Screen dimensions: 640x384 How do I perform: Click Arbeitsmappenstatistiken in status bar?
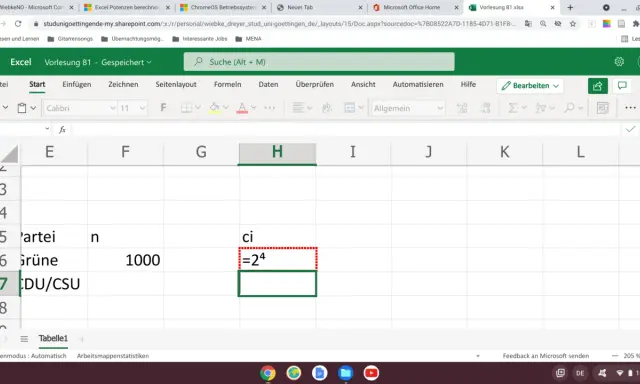coord(113,356)
